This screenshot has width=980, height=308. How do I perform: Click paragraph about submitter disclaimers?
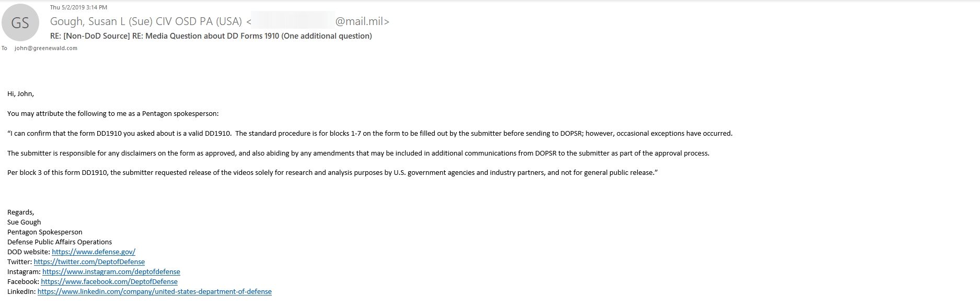pos(358,153)
